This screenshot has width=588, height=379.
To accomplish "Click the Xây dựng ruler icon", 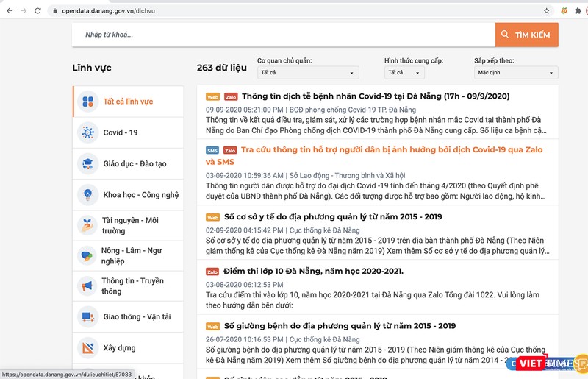I will pos(88,347).
